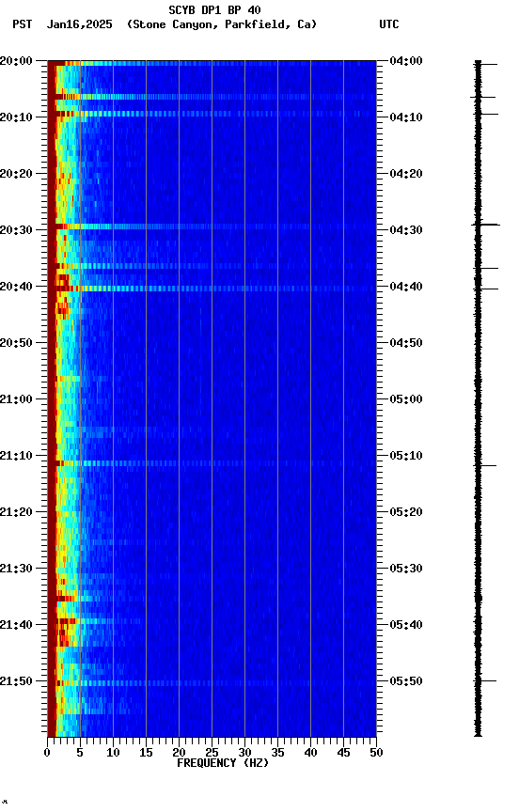Click the event streak near 21:50
The image size is (519, 812).
point(212,683)
